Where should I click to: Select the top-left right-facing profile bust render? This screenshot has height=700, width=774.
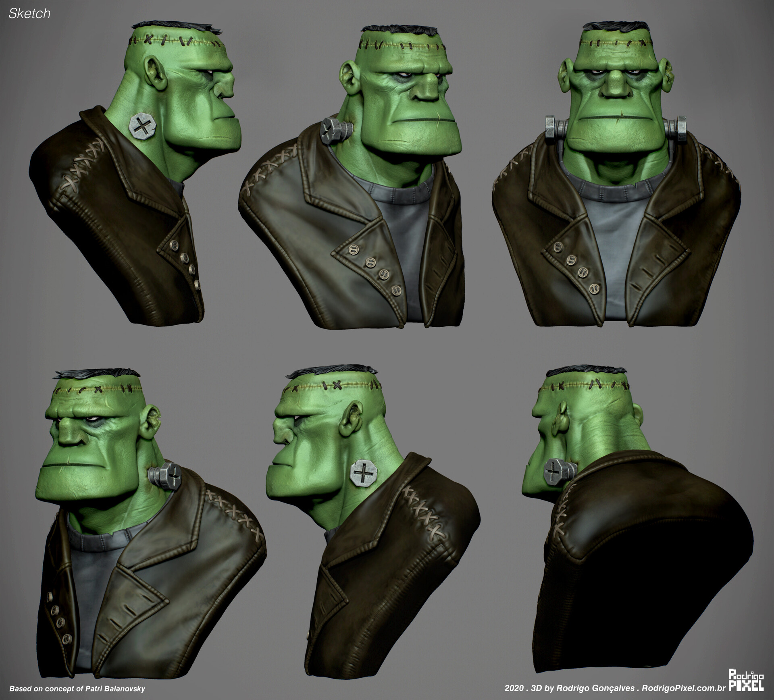click(135, 173)
